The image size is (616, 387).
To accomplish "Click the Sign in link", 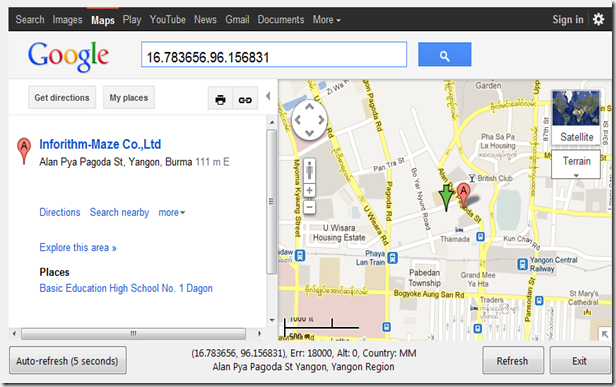I will point(568,20).
